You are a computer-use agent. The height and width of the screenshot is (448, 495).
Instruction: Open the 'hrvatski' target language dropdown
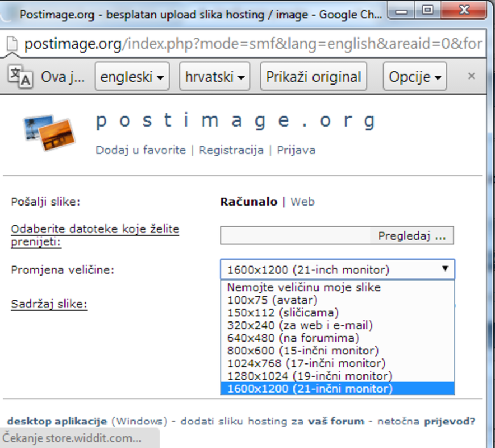(214, 76)
